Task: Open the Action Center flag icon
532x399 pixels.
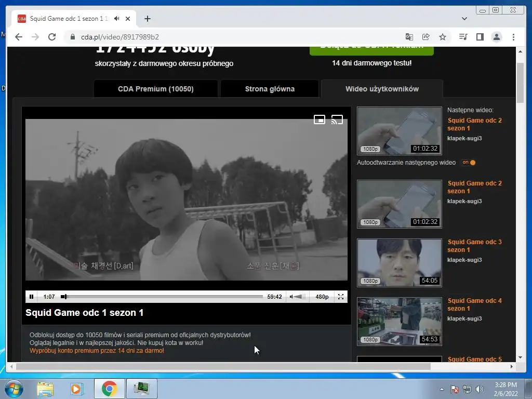Action: 455,389
